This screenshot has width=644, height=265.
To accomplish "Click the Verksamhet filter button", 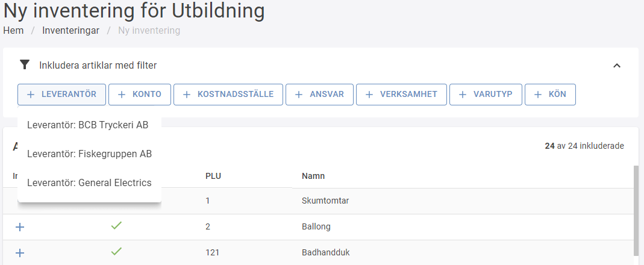I will tap(401, 95).
